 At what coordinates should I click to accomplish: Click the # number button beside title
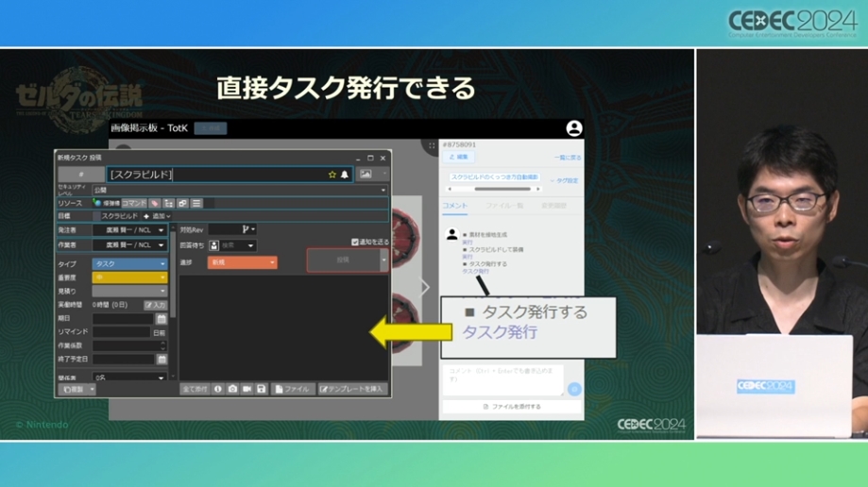[81, 175]
